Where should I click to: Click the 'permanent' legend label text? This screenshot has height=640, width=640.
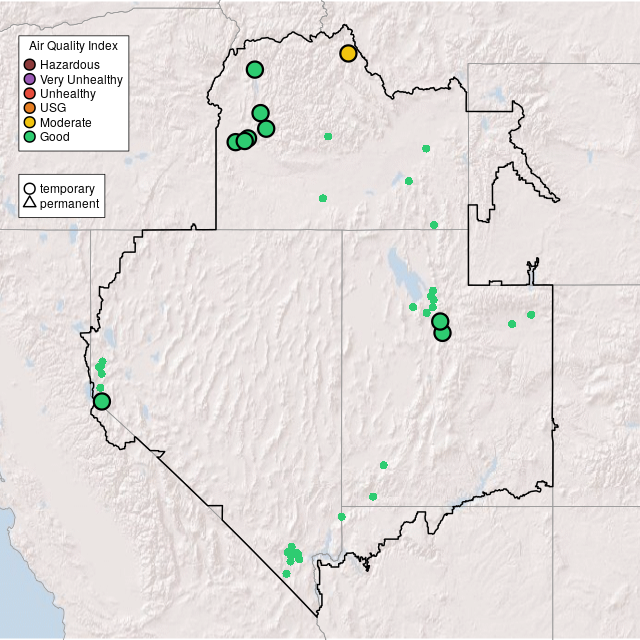tap(69, 204)
